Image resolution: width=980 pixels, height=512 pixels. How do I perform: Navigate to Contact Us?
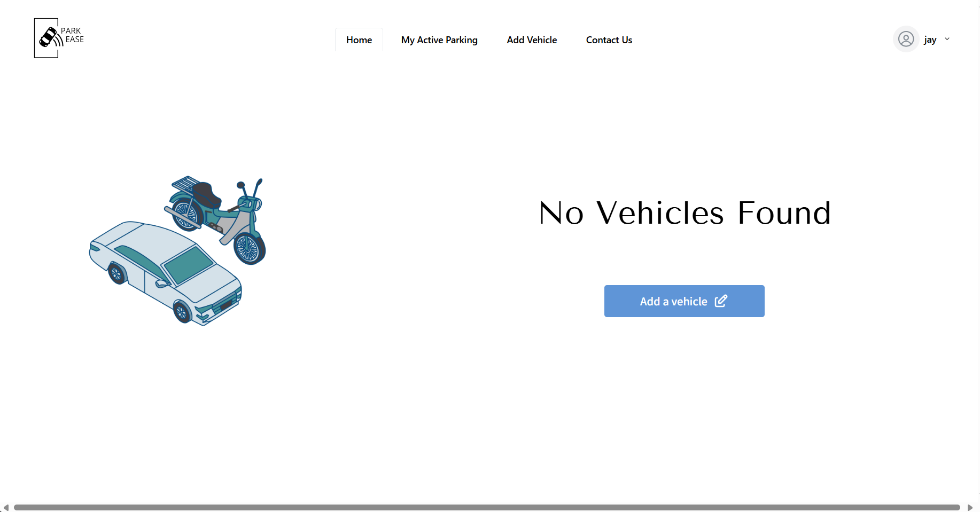tap(609, 40)
